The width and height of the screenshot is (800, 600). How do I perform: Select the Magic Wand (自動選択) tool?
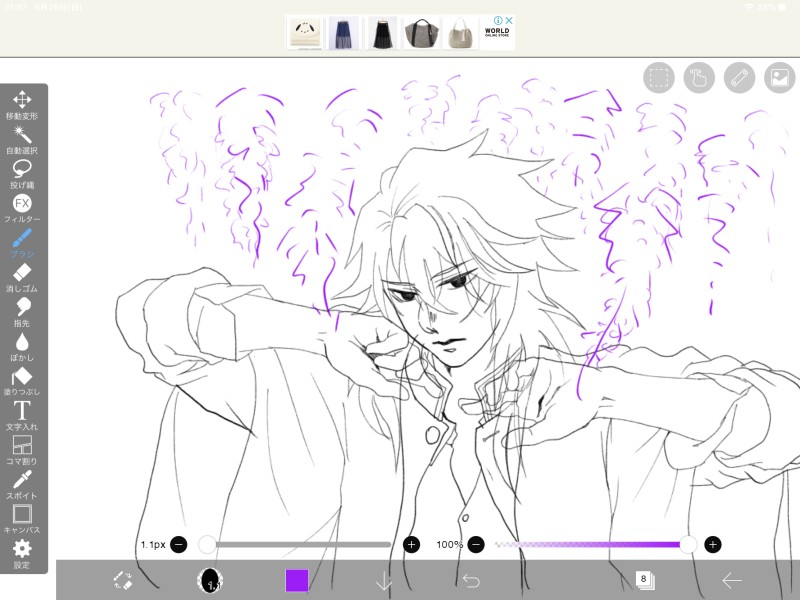22,140
